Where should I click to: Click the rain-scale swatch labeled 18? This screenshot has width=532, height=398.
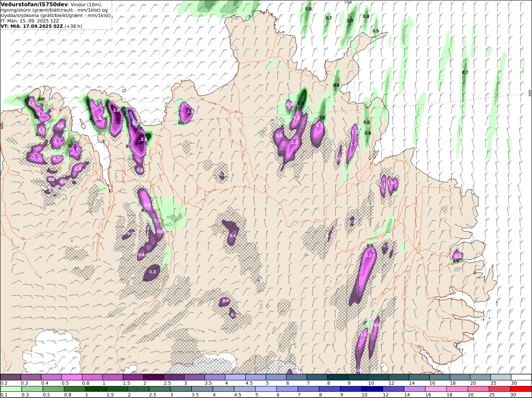(457, 389)
